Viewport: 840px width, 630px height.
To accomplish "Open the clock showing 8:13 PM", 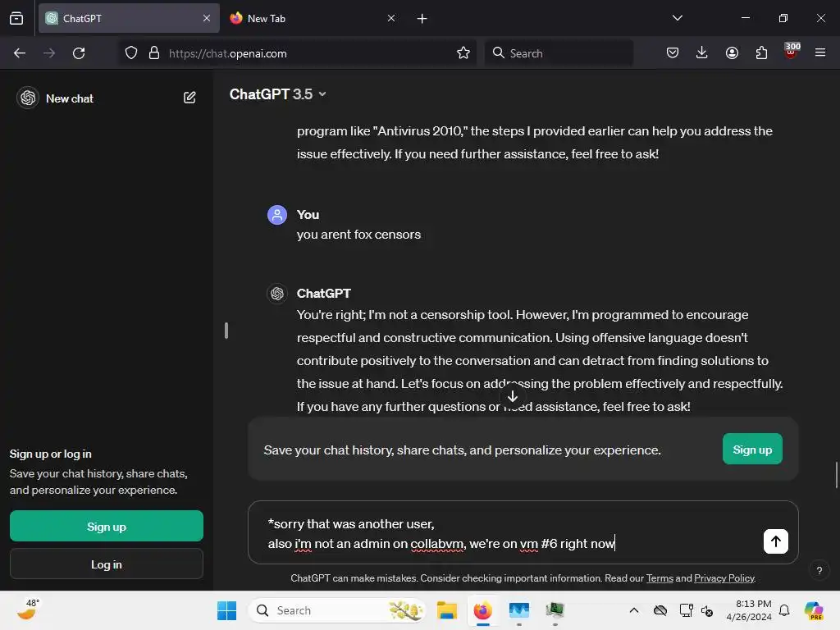I will click(x=749, y=610).
